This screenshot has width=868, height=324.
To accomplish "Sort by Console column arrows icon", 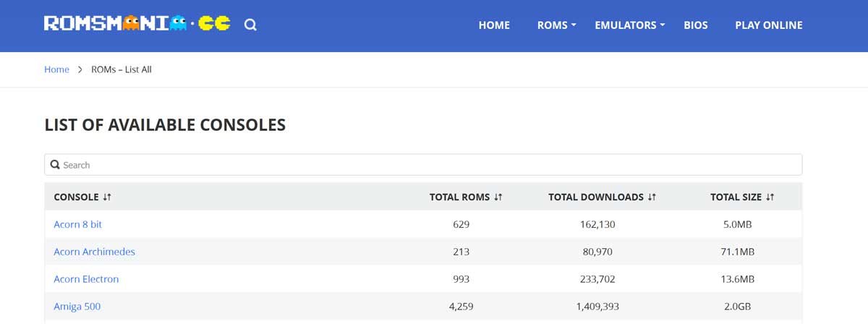I will (x=107, y=197).
